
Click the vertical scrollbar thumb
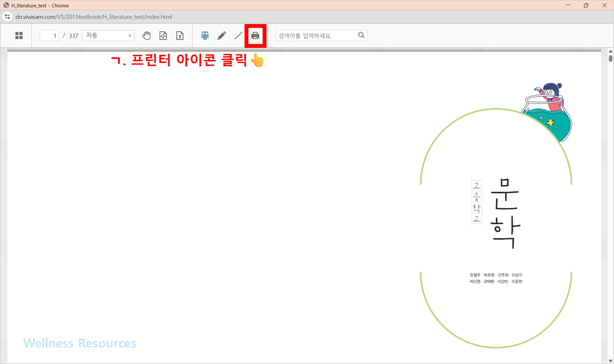[610, 58]
